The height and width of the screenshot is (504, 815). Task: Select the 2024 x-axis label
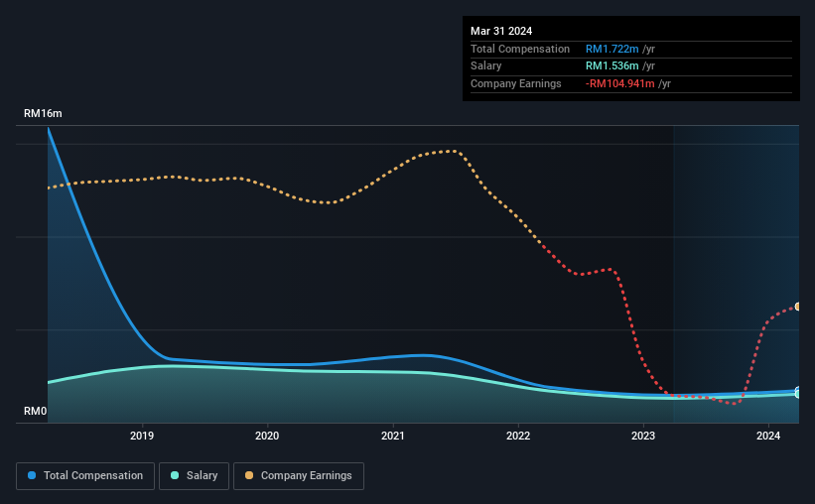tap(768, 436)
